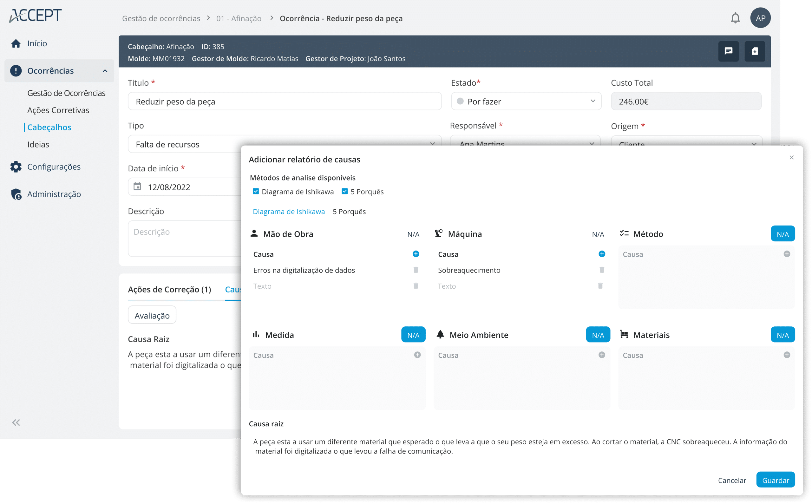Viewport: 812px width, 504px height.
Task: Open Ações Corretivas in the sidebar
Action: pos(58,110)
